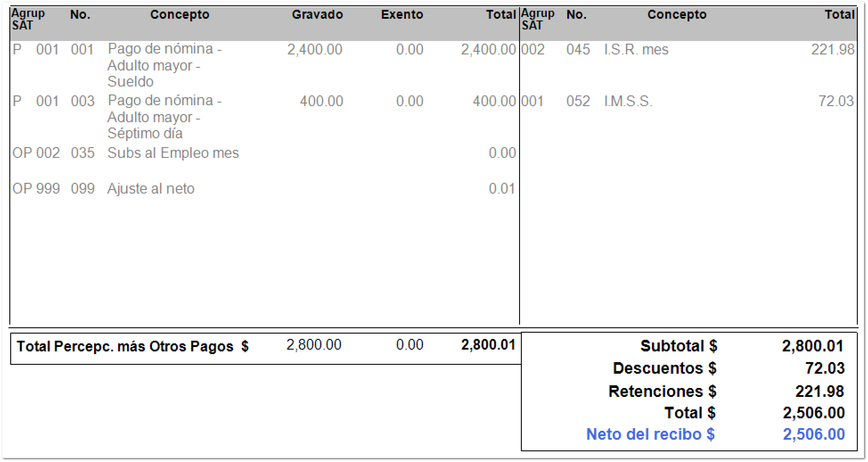Viewport: 868px width, 462px height.
Task: Click the 'Pago de nómina - Adulto mayor - Sueldo' concept
Action: (x=165, y=65)
